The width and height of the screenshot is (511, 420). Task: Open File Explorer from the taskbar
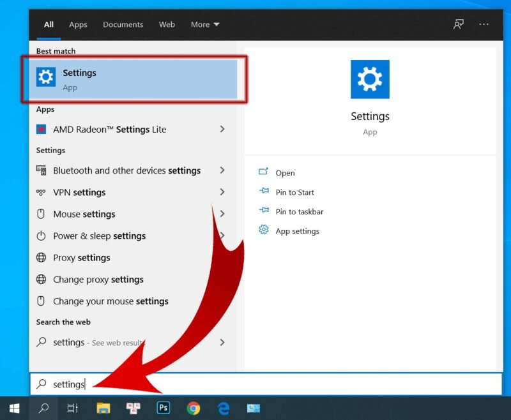[103, 408]
